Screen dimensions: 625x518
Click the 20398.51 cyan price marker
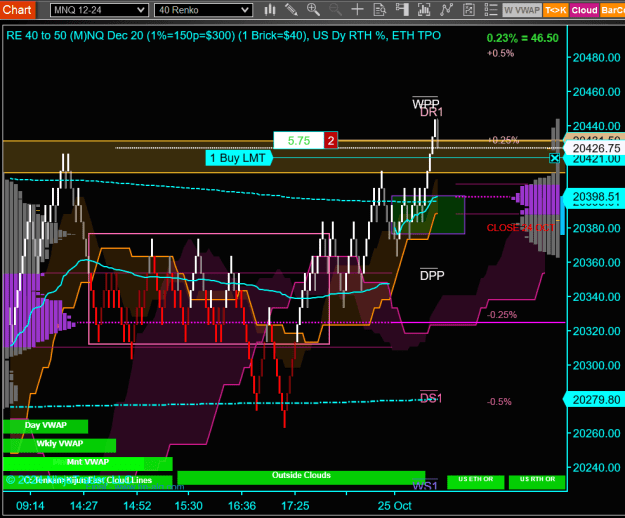coord(594,197)
